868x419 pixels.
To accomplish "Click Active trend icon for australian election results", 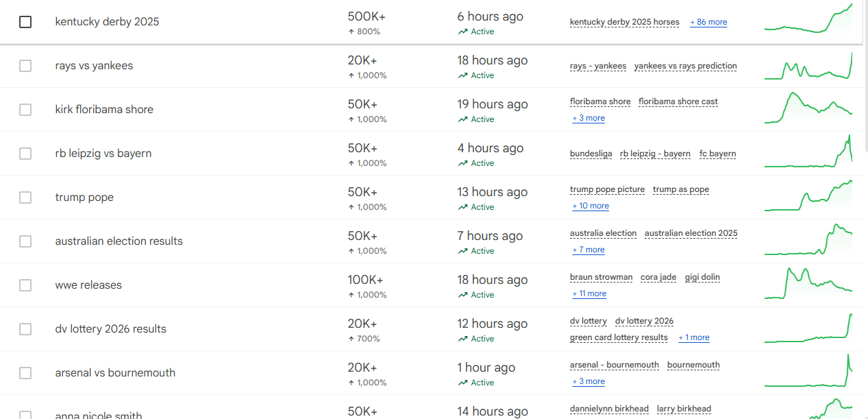I will 463,251.
